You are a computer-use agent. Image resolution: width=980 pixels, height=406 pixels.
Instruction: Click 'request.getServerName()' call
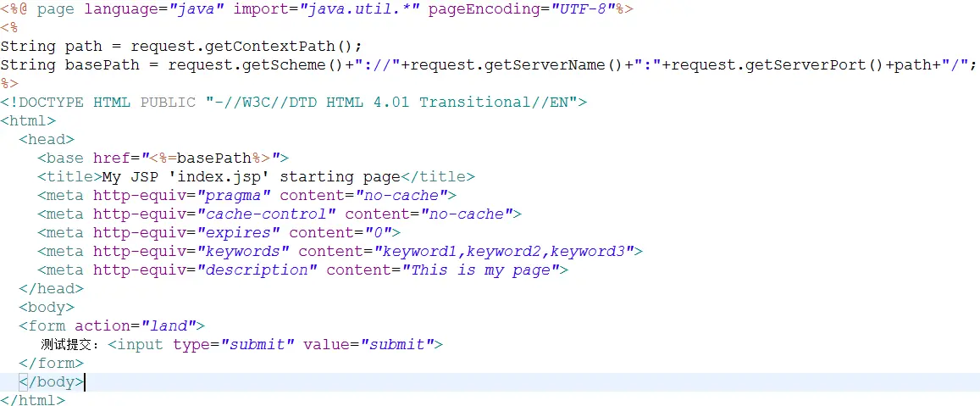(517, 65)
